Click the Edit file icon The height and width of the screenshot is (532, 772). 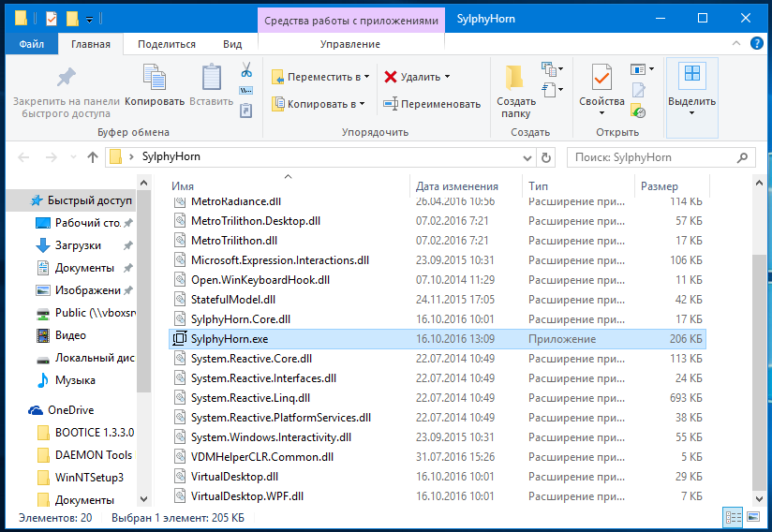point(639,91)
